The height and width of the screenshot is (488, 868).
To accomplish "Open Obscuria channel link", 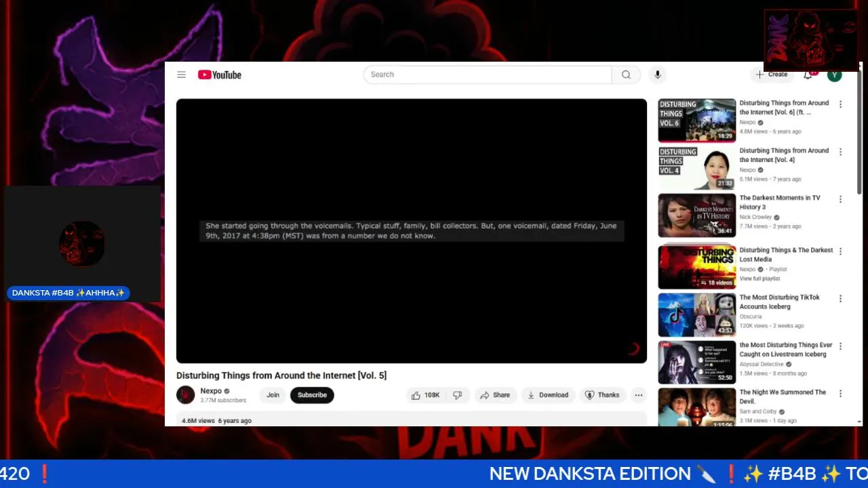I will point(750,317).
